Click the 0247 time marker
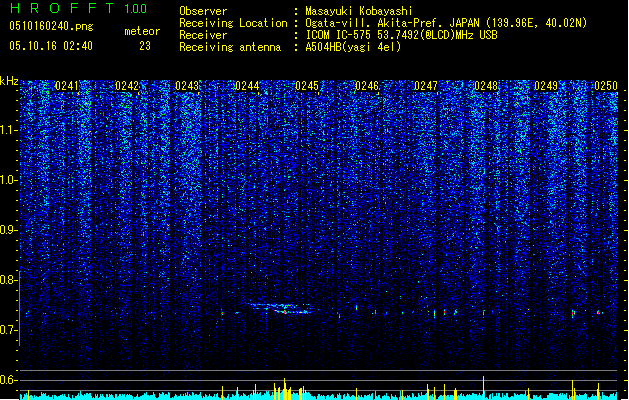 click(426, 85)
